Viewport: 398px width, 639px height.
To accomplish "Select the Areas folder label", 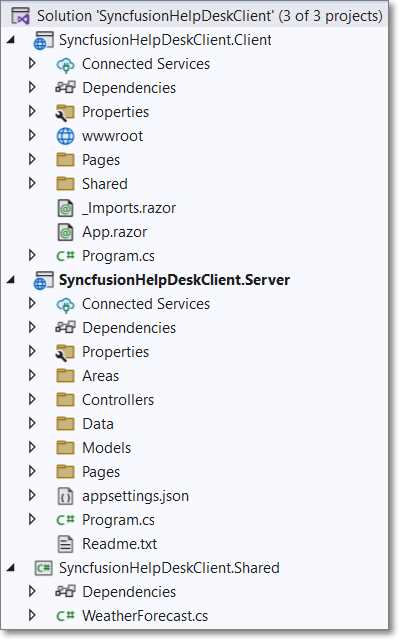I will [x=101, y=376].
